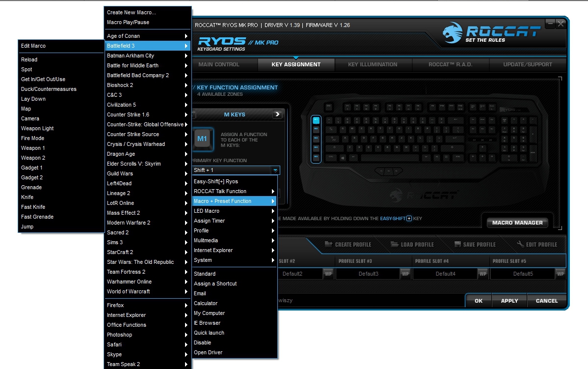This screenshot has width=588, height=369.
Task: Open Battlefield 3 preset list
Action: [148, 45]
